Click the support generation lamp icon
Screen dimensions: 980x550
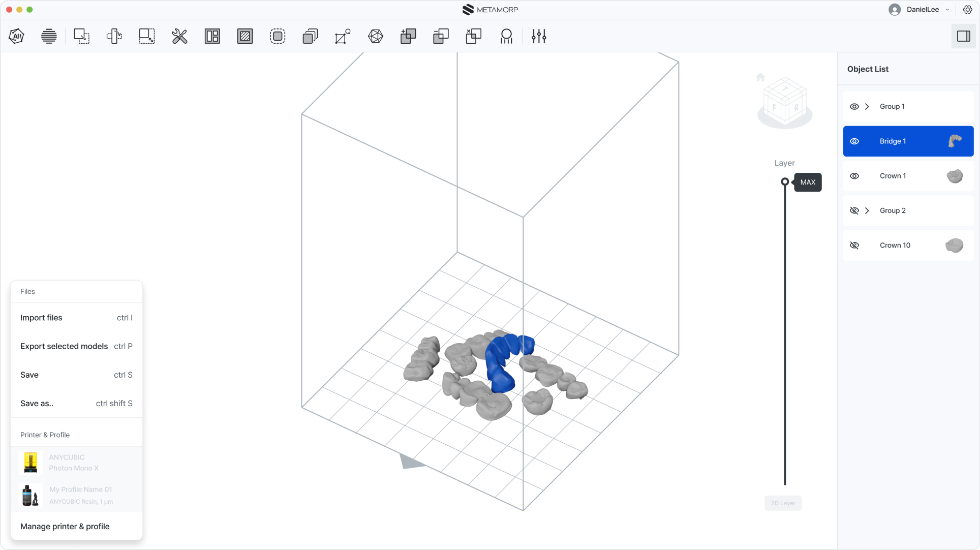(506, 36)
